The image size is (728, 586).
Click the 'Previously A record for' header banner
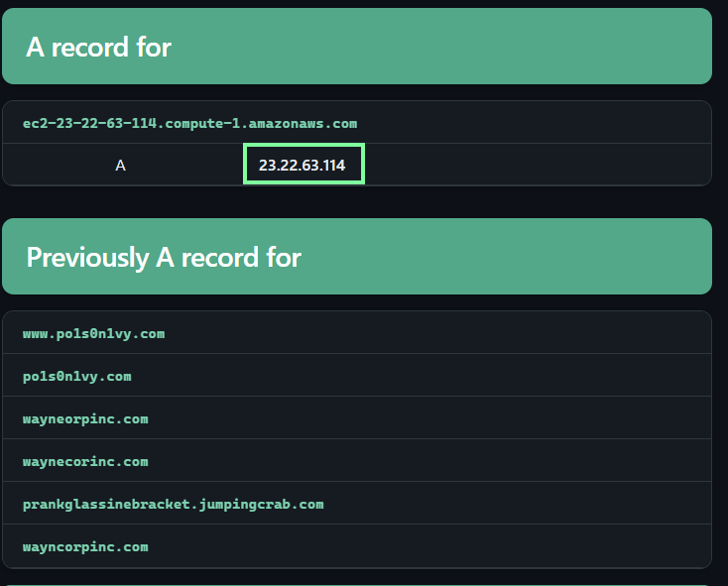tap(357, 257)
